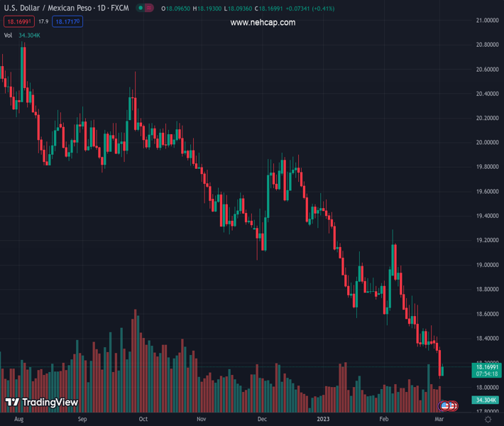Click the Vol indicator label
The width and height of the screenshot is (504, 426).
8,35
